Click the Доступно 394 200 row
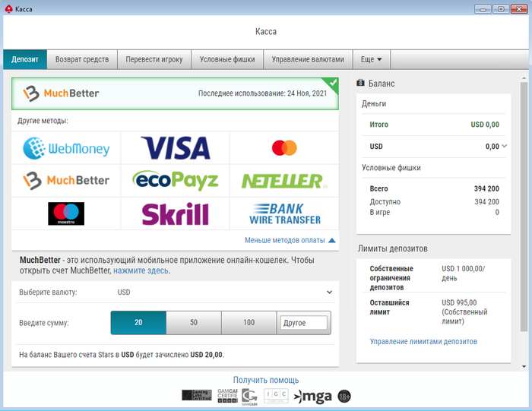 click(x=434, y=202)
